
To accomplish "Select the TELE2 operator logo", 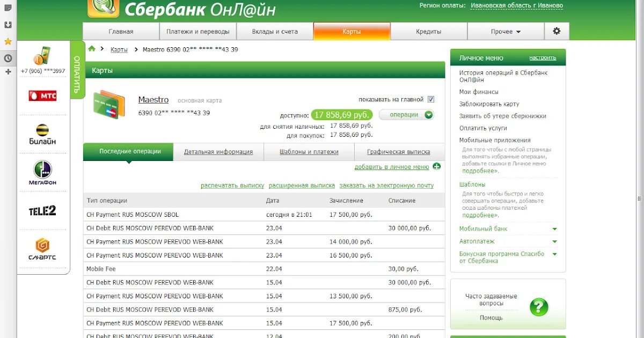I will click(x=42, y=211).
